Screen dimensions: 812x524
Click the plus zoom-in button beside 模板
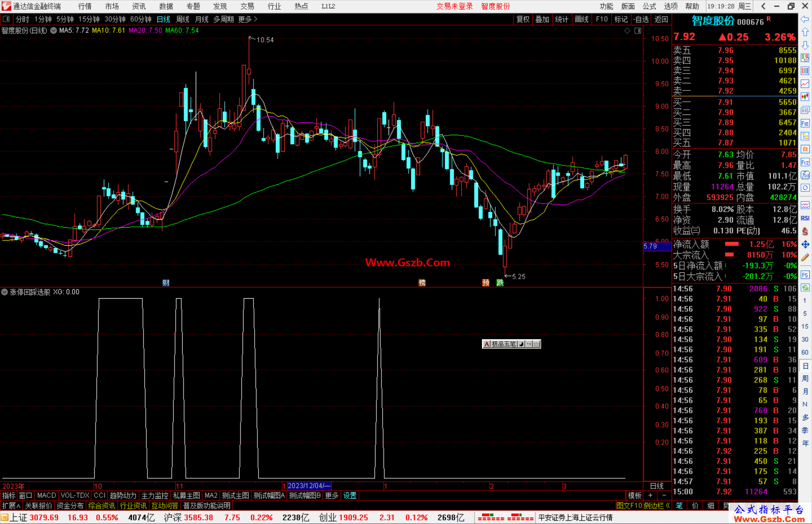coord(650,495)
